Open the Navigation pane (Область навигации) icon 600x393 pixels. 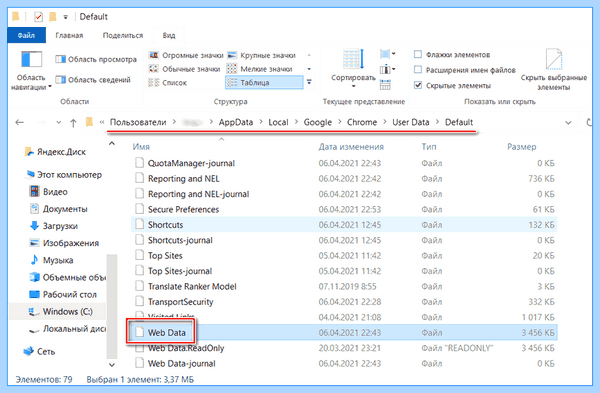pos(31,60)
